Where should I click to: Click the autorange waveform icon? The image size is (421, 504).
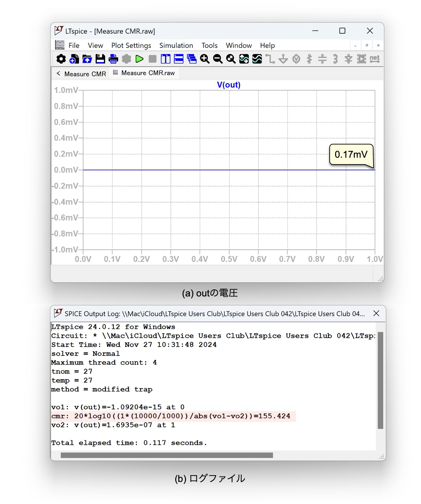pyautogui.click(x=244, y=59)
